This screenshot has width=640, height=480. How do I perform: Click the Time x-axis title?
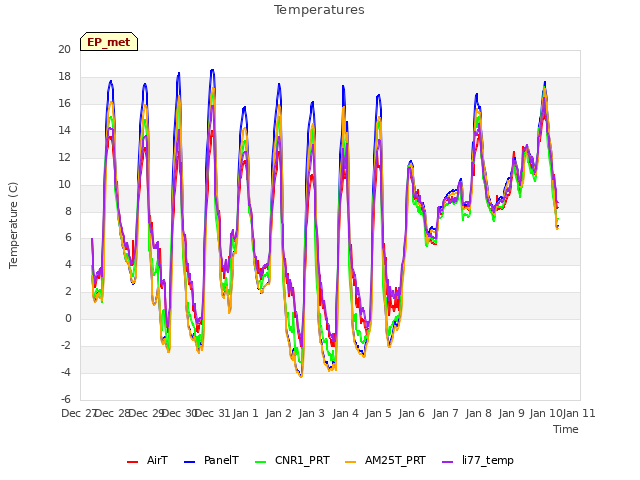click(x=566, y=429)
